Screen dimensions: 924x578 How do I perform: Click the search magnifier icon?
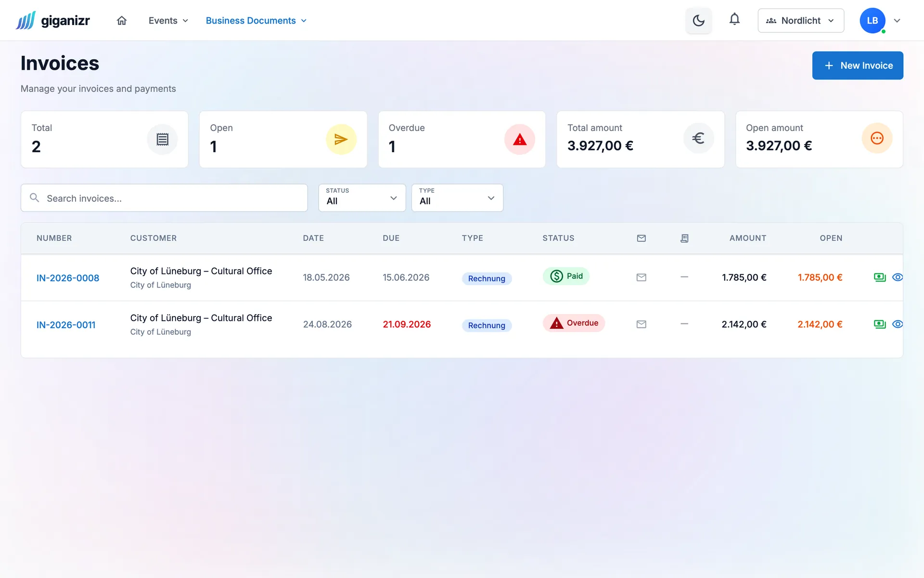click(34, 198)
